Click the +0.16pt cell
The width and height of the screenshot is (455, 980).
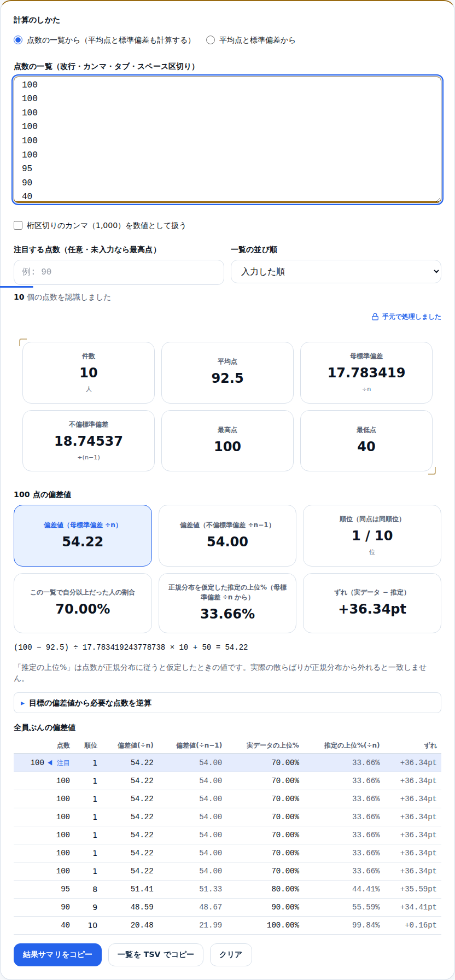tap(421, 925)
